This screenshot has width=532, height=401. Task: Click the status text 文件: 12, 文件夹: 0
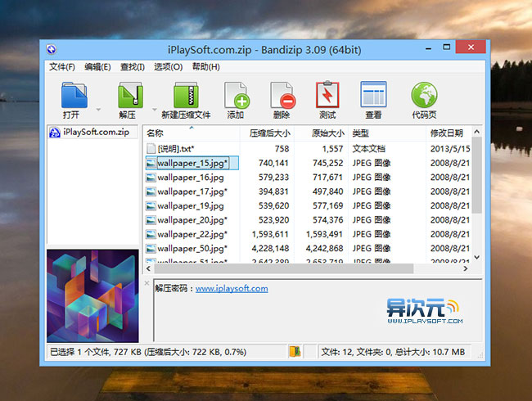click(357, 352)
